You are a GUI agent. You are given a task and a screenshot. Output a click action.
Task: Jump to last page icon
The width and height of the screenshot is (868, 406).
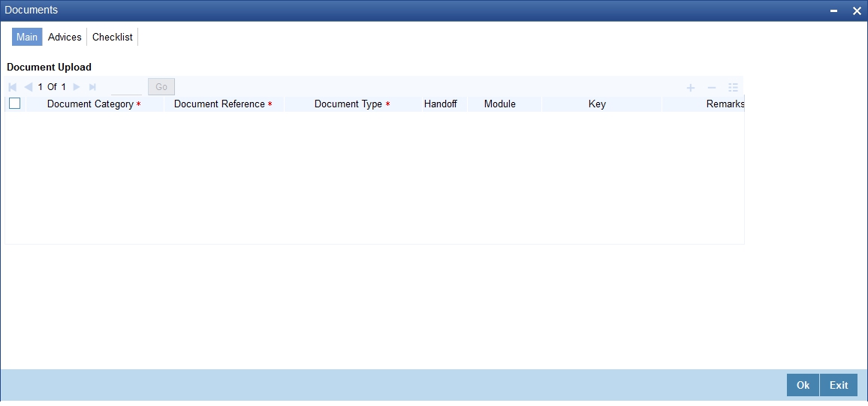pos(92,87)
